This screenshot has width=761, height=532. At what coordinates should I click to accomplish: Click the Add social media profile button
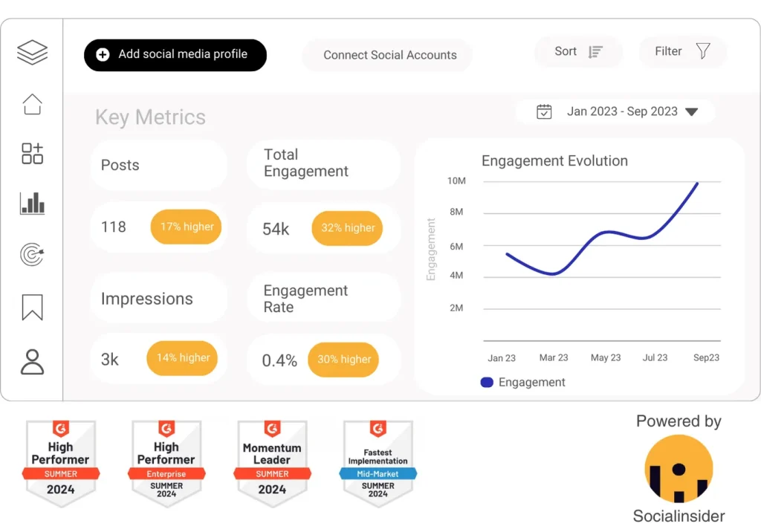click(x=175, y=55)
